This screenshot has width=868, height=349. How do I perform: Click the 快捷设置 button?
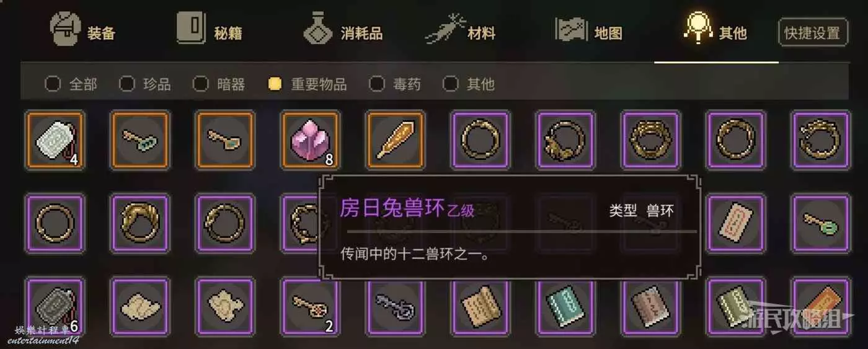coord(813,32)
